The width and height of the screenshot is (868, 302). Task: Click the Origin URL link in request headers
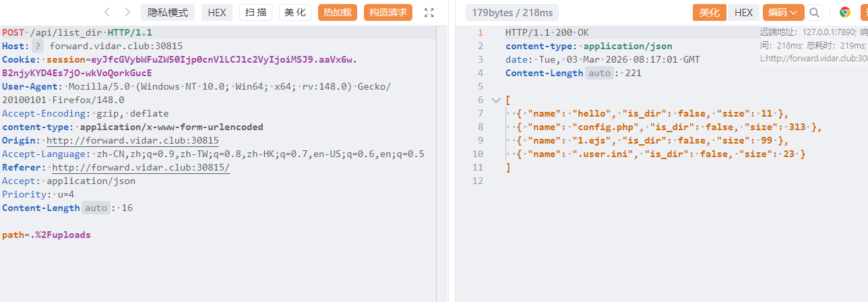132,140
